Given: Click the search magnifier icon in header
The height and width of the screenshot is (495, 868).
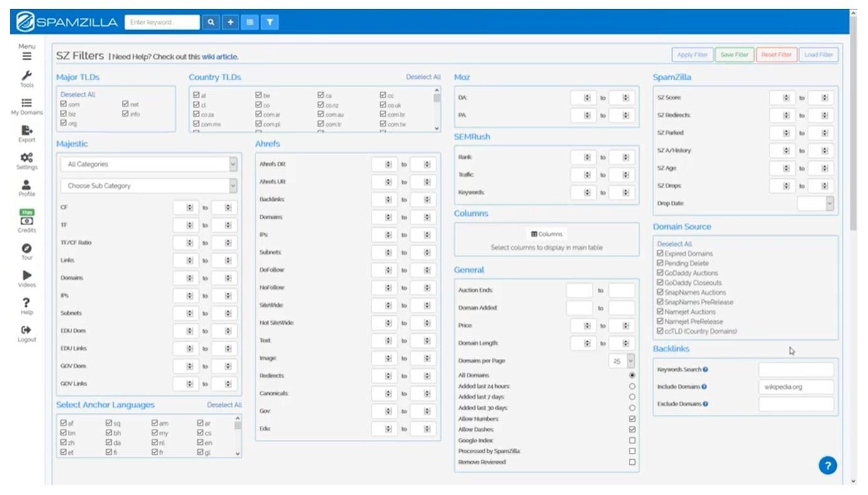Looking at the screenshot, I should pos(211,23).
